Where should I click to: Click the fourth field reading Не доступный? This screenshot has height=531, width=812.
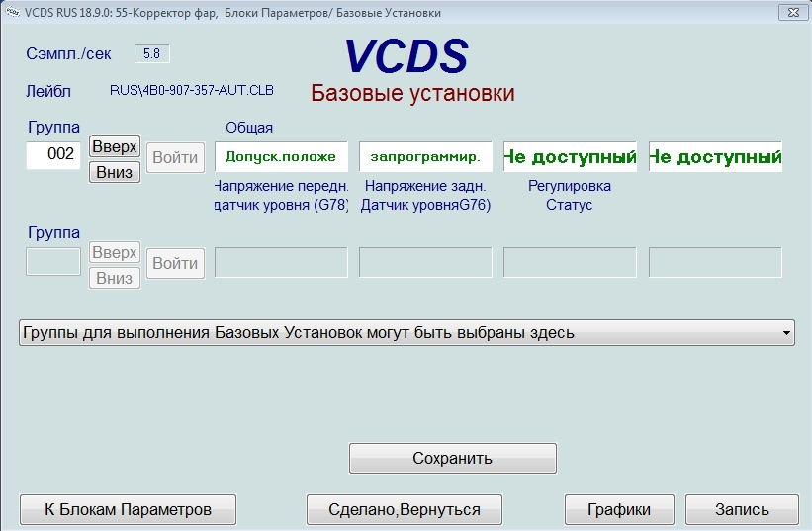pos(715,157)
